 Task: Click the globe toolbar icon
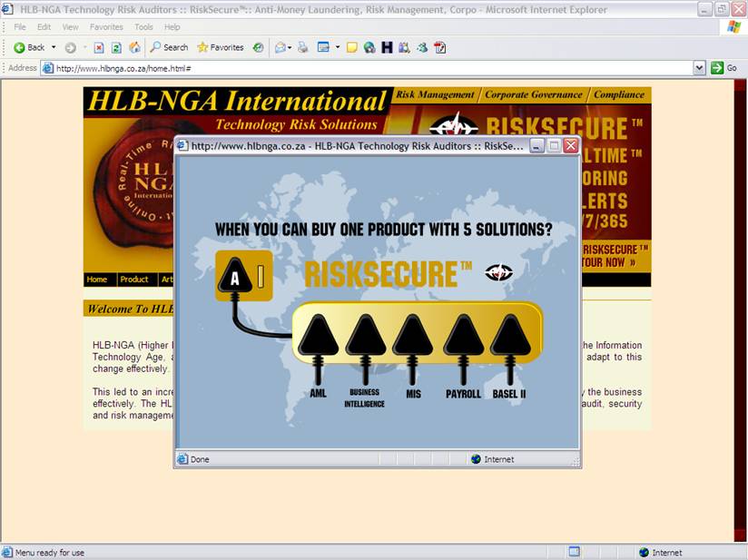369,47
